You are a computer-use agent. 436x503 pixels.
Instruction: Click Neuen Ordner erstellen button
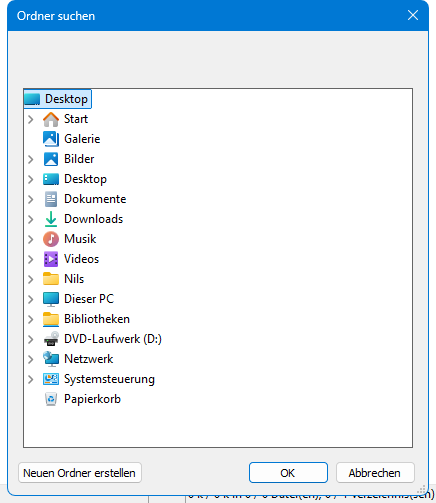pos(80,473)
